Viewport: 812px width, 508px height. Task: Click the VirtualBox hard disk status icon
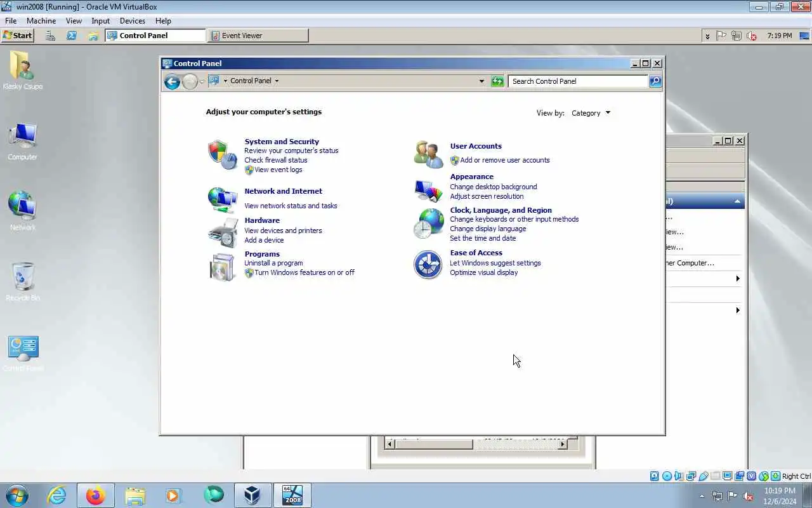pyautogui.click(x=655, y=476)
